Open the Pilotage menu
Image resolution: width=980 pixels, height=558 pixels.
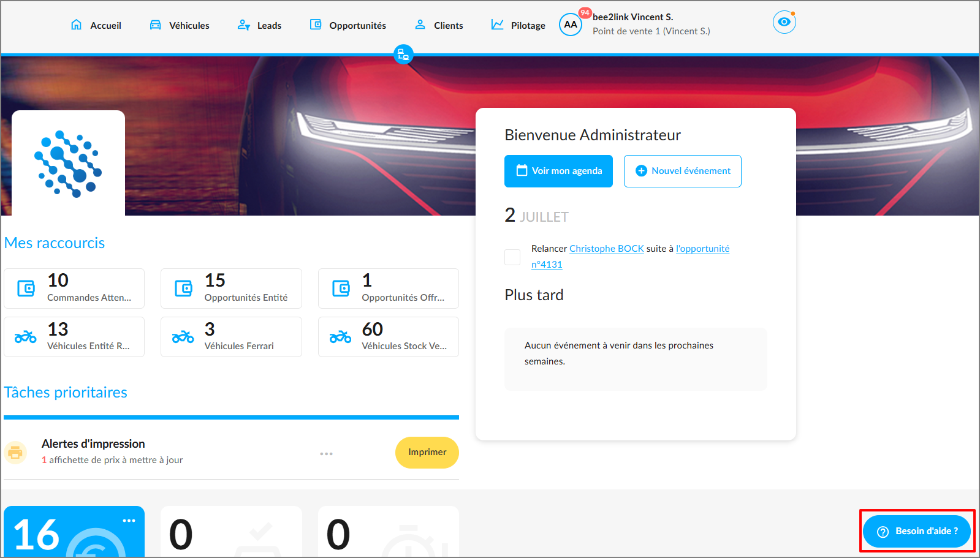coord(518,25)
